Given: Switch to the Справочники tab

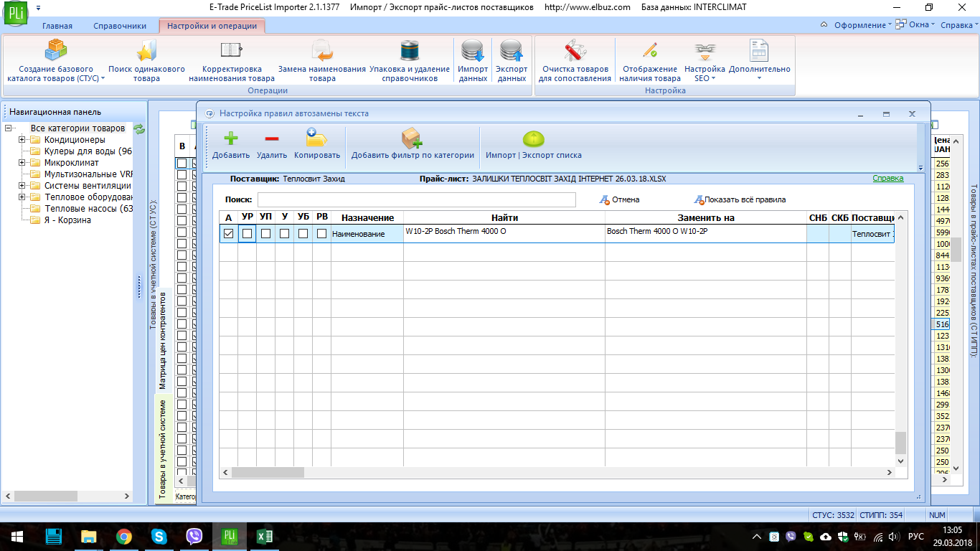Looking at the screenshot, I should pyautogui.click(x=120, y=26).
